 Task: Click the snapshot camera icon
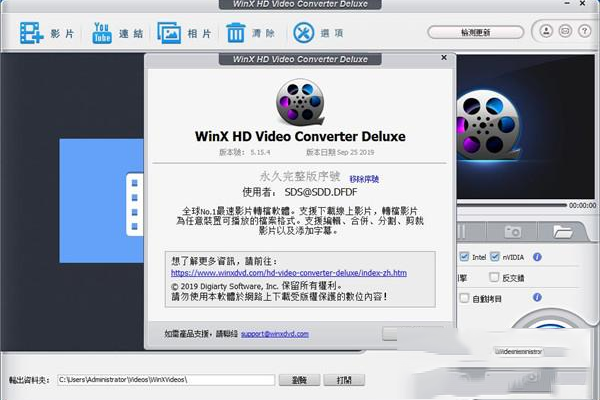click(513, 232)
